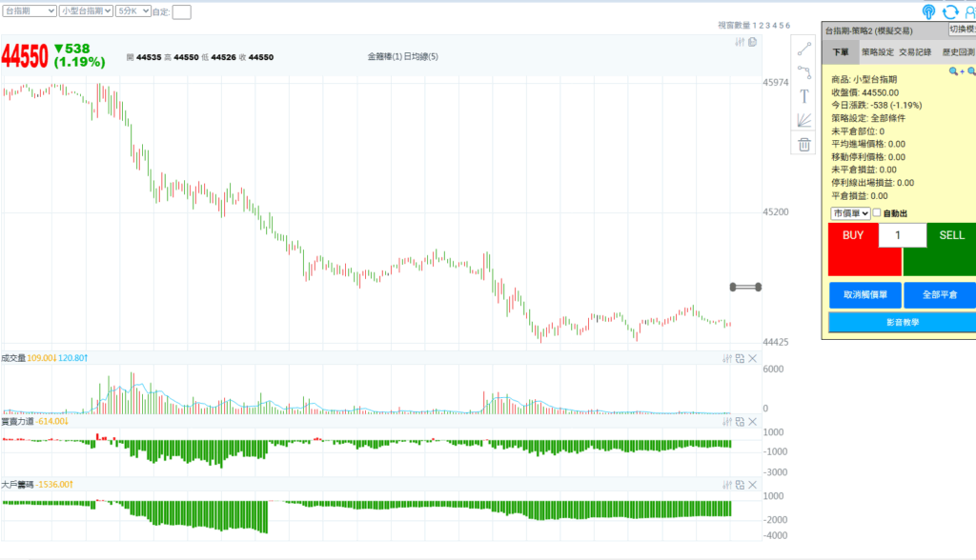Click the chart horizontal range slider handle
This screenshot has height=560, width=976.
[745, 287]
